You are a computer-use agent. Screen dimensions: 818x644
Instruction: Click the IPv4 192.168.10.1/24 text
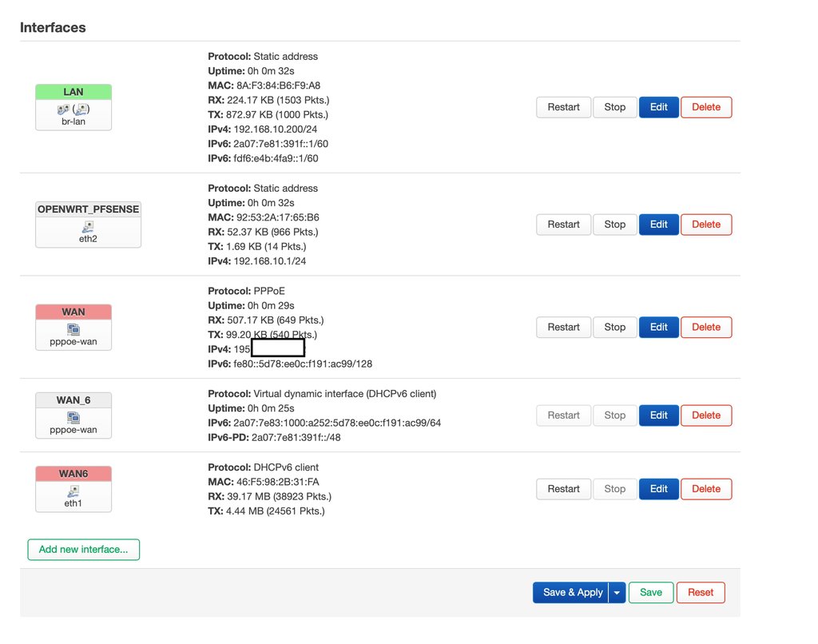256,261
